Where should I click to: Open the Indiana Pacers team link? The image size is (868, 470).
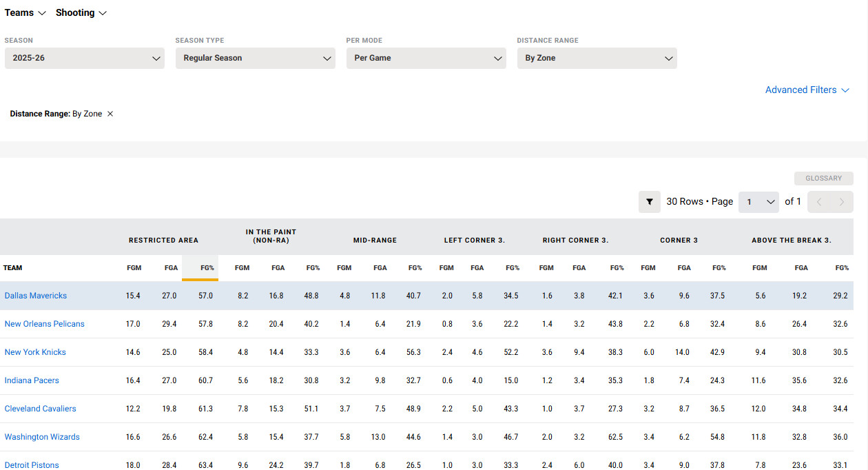tap(32, 380)
